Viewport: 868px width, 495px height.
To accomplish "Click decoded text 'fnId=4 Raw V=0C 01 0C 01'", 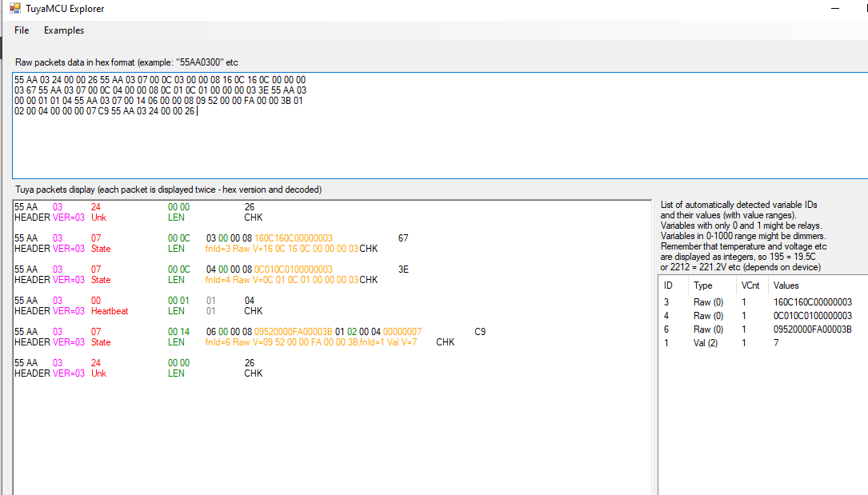I will [281, 280].
